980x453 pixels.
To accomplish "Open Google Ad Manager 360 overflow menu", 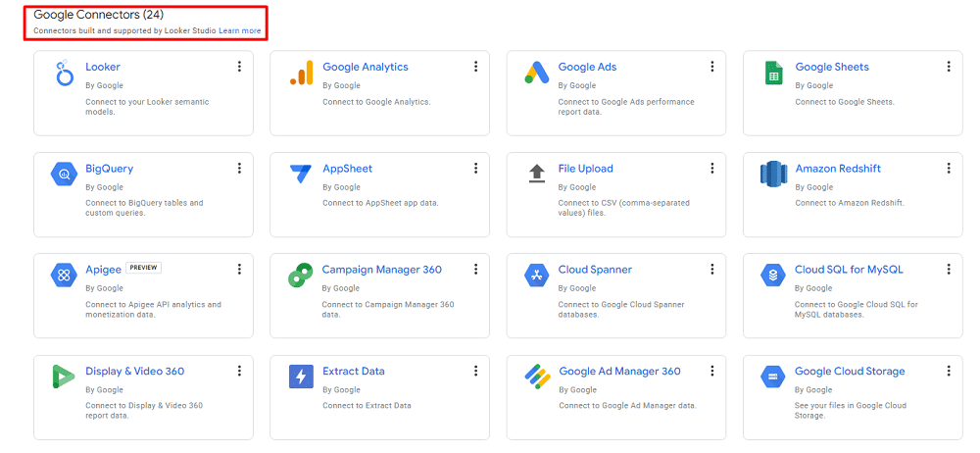I will pyautogui.click(x=711, y=371).
